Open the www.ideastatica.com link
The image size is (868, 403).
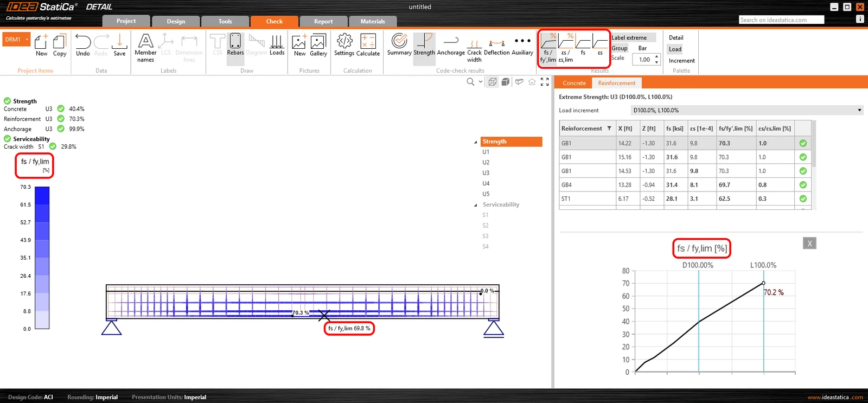tap(835, 397)
